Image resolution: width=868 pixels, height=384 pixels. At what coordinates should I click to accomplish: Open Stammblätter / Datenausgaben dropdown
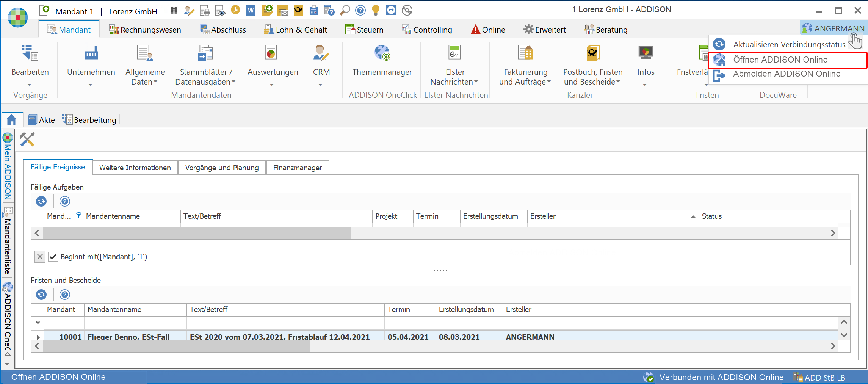tap(205, 77)
